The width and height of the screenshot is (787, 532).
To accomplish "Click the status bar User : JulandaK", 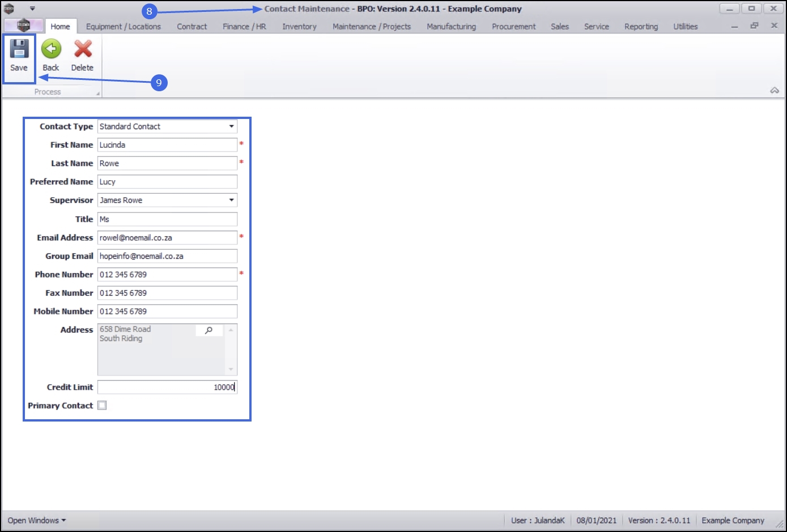I will click(538, 520).
